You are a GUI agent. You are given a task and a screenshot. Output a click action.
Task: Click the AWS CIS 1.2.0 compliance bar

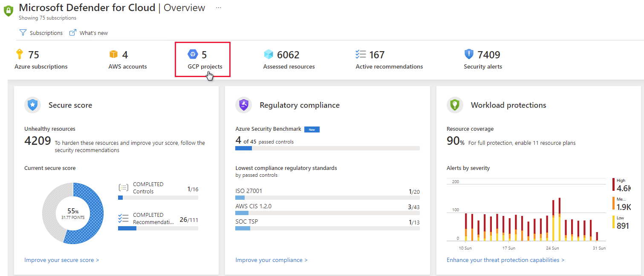point(327,213)
